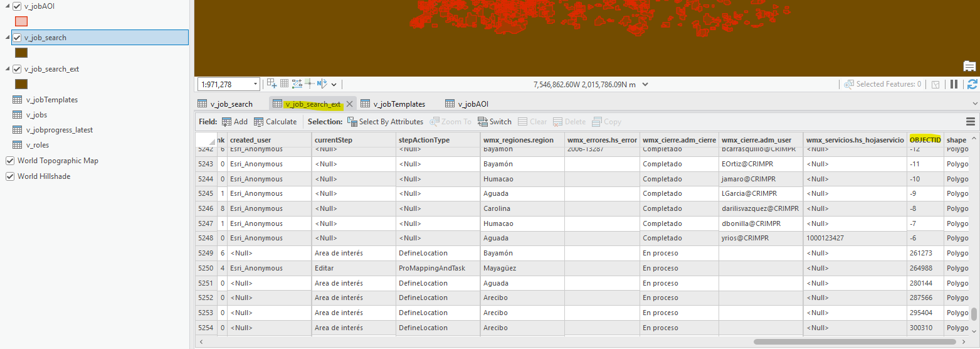
Task: Toggle World Hillshade layer visibility
Action: click(9, 176)
